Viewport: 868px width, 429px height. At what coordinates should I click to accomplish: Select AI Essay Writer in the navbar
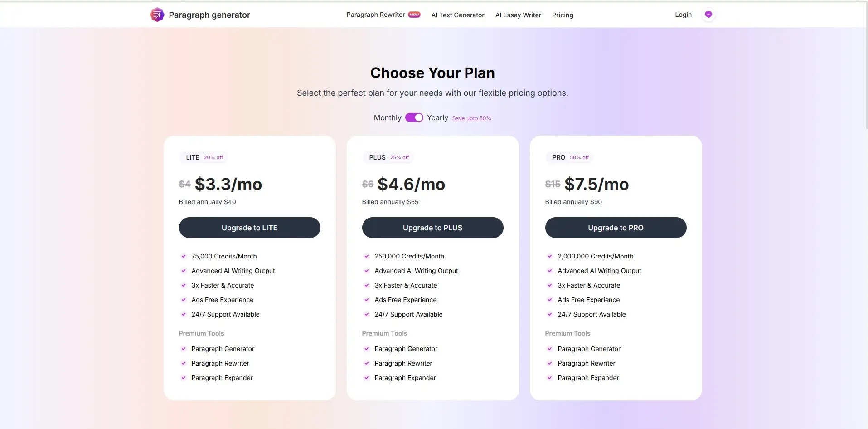coord(518,15)
